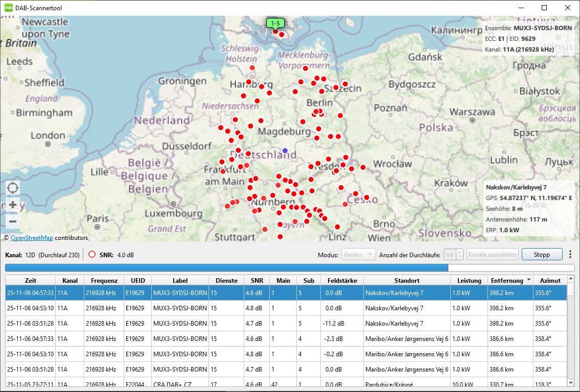Select the blue receiver location marker
Viewport: 580px width, 392px height.
[285, 151]
